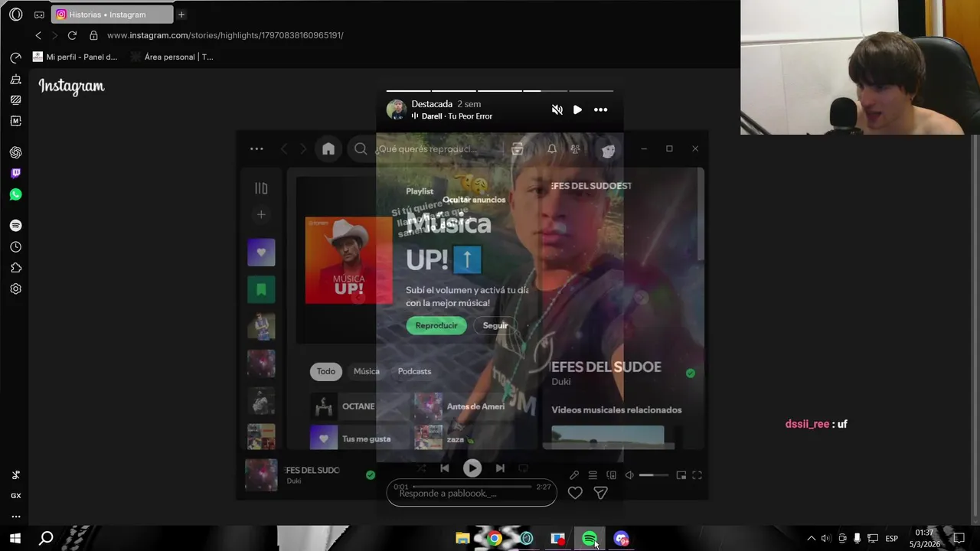Open WhatsApp from the Opera sidebar

coord(15,194)
